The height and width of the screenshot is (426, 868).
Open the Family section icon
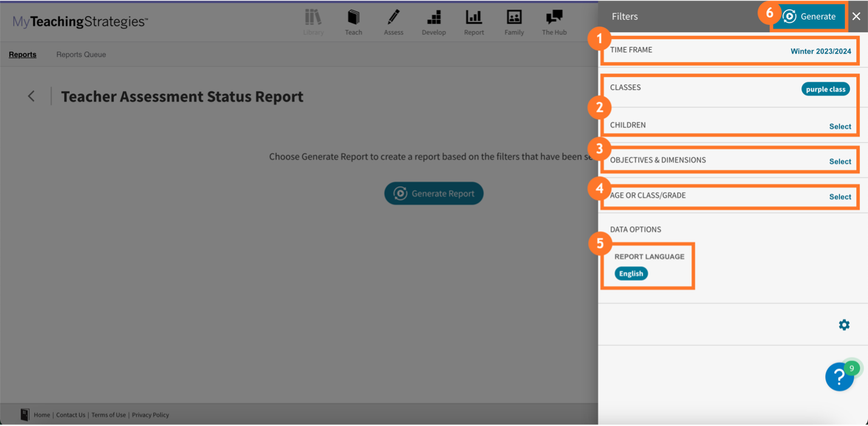pos(514,21)
